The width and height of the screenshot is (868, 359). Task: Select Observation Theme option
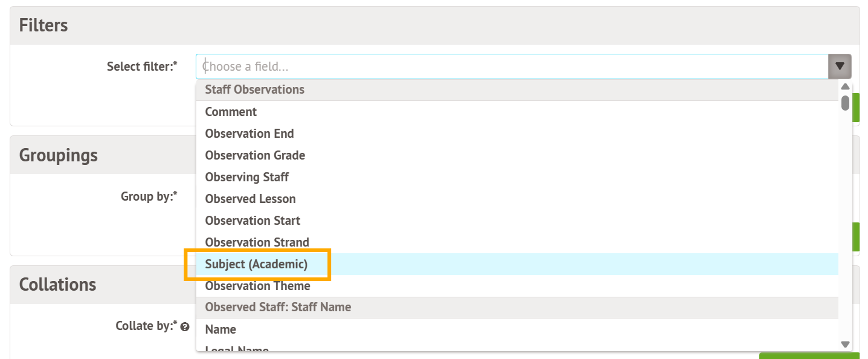[257, 286]
